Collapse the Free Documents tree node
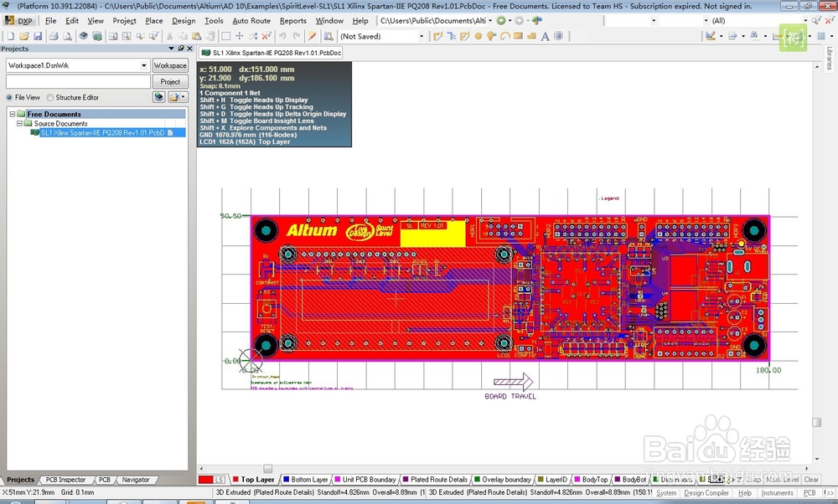Screen dimensions: 838x504 tap(13, 114)
